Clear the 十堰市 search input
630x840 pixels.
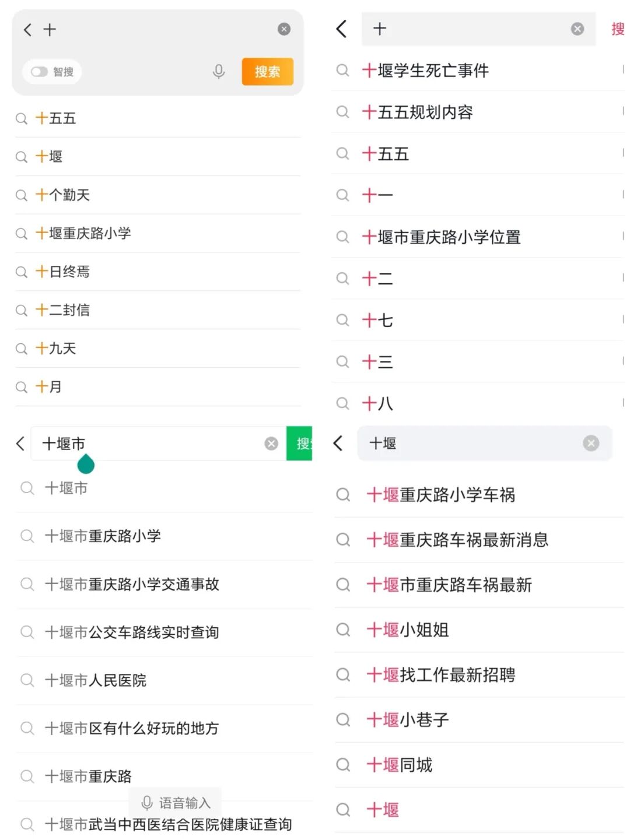point(271,444)
